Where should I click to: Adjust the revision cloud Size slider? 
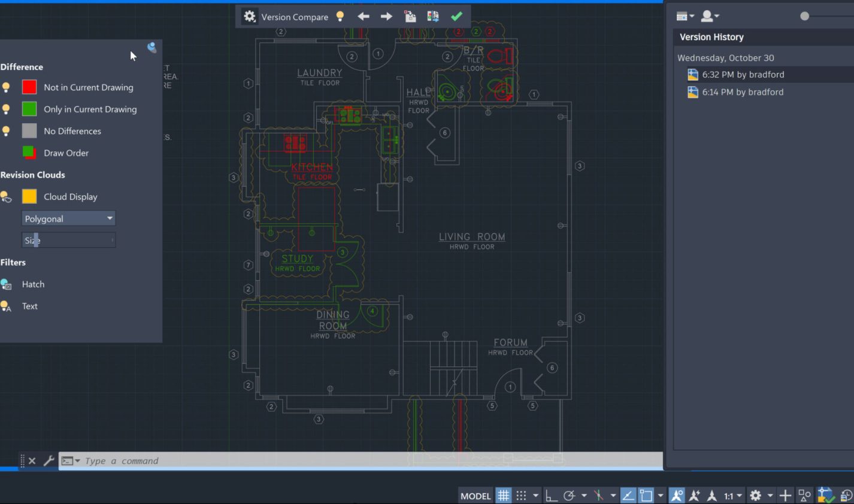point(69,240)
